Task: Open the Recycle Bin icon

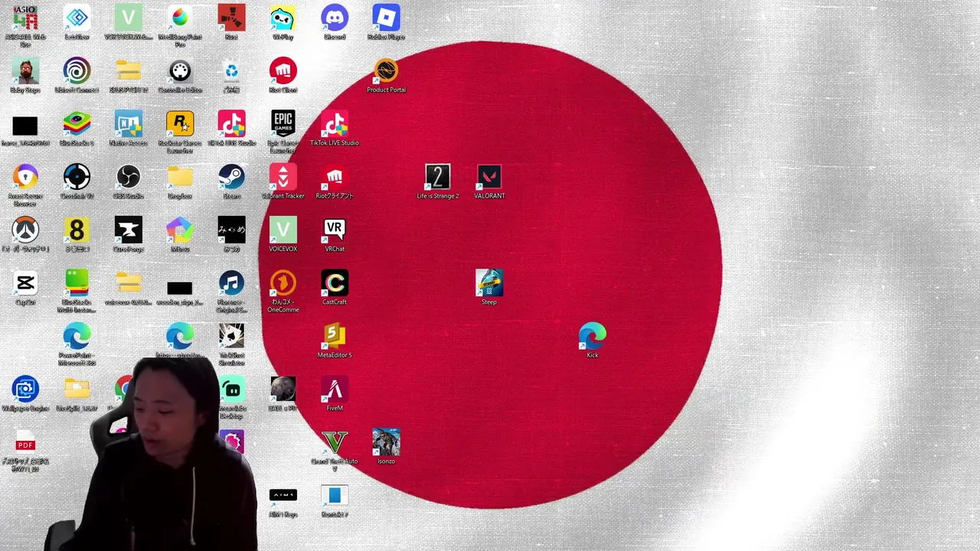Action: (x=231, y=71)
